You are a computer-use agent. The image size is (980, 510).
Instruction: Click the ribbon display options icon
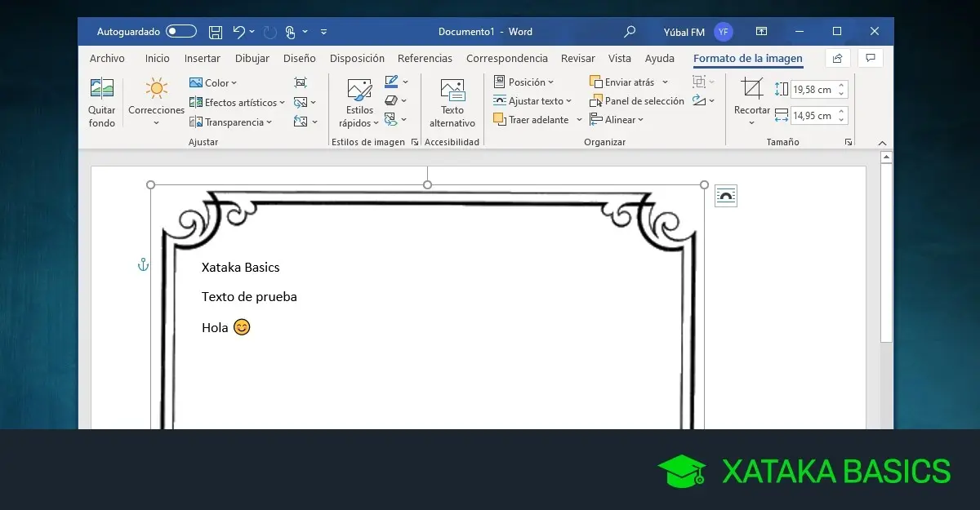click(x=761, y=32)
